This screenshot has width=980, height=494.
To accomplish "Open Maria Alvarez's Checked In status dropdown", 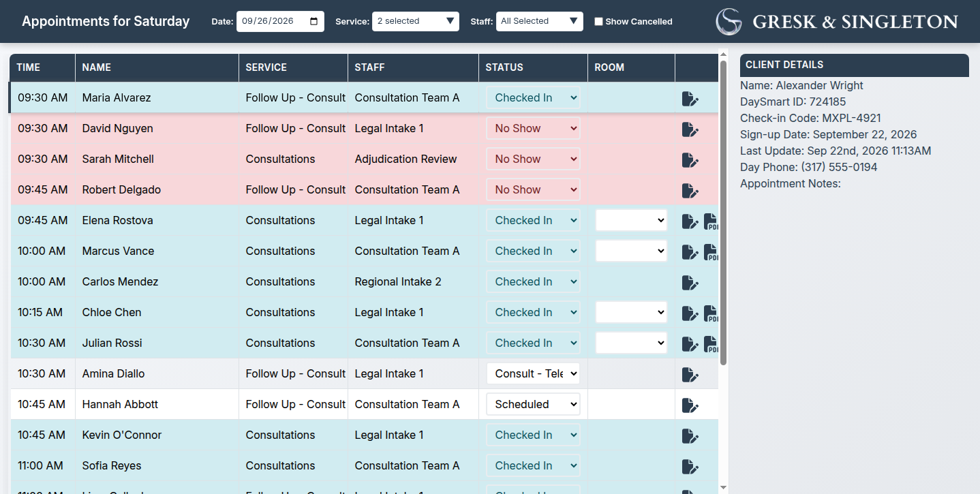I will pyautogui.click(x=533, y=97).
